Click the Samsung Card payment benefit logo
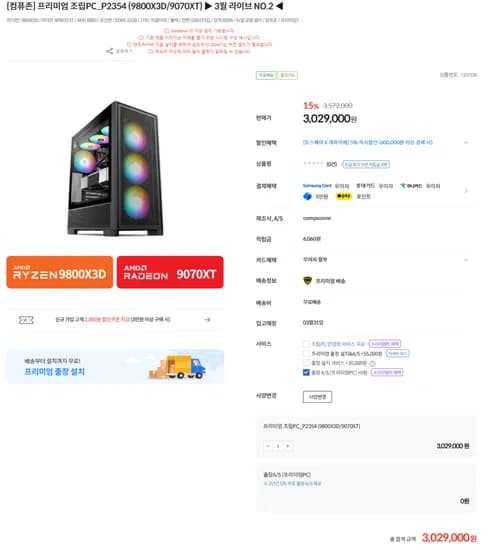 tap(317, 186)
